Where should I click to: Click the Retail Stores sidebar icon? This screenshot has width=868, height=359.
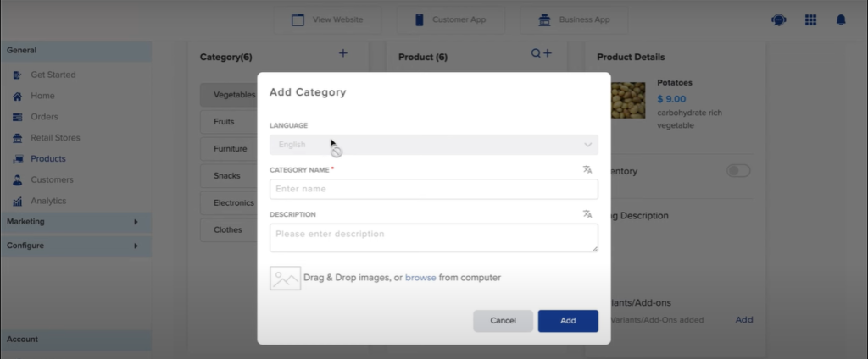point(17,138)
